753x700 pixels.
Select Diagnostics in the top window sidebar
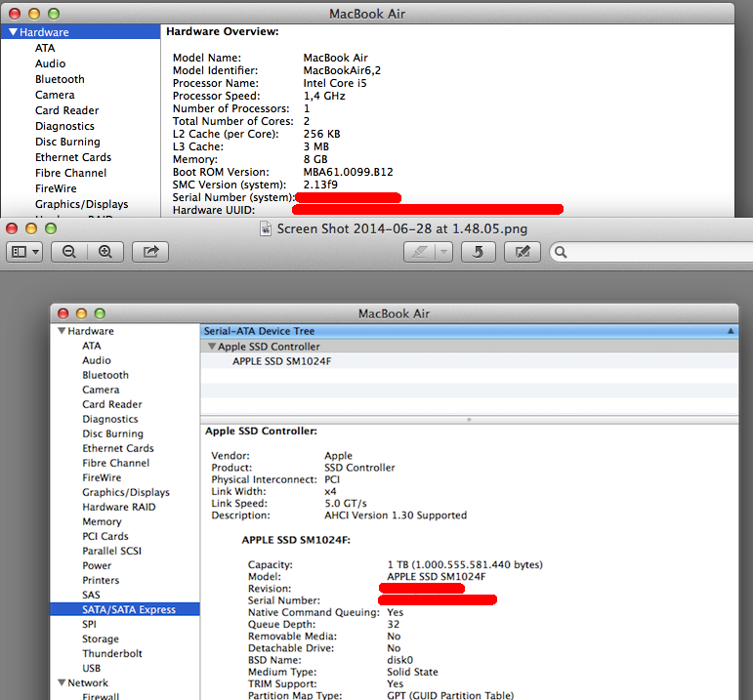[x=64, y=126]
